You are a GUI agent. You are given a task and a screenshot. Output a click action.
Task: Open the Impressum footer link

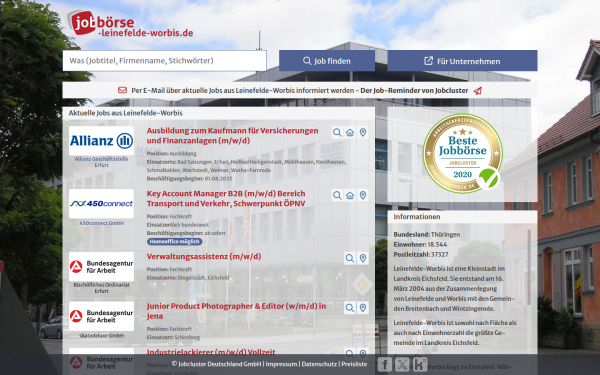281,364
